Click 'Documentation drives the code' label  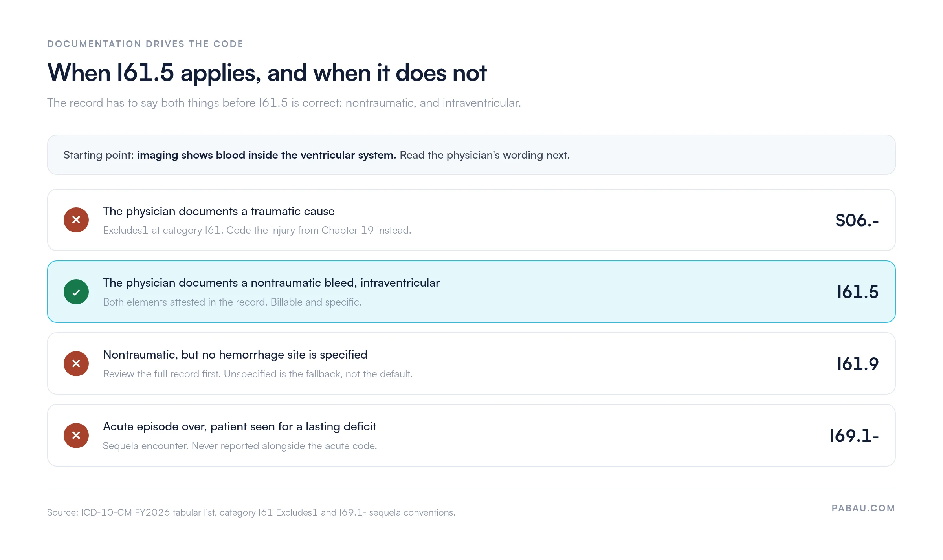click(145, 44)
